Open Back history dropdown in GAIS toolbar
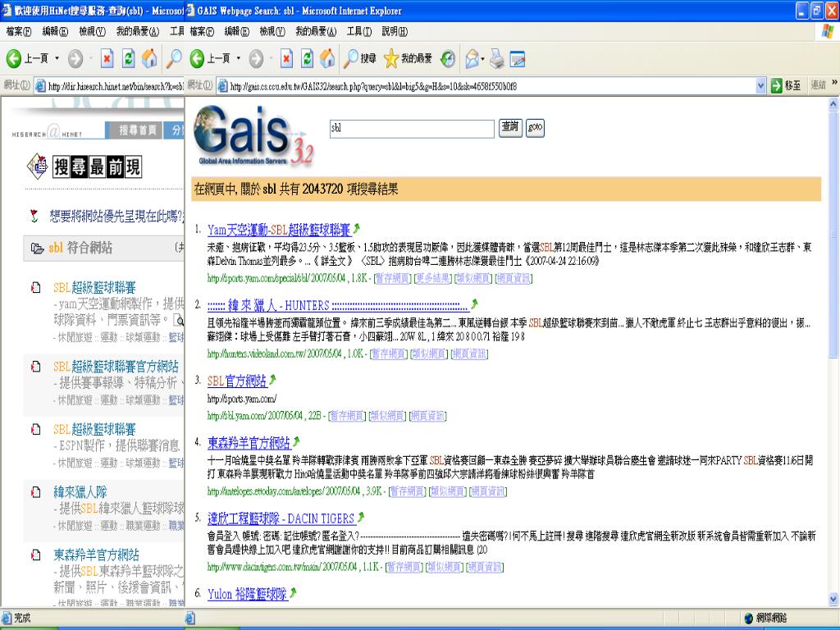The width and height of the screenshot is (840, 630). click(239, 58)
